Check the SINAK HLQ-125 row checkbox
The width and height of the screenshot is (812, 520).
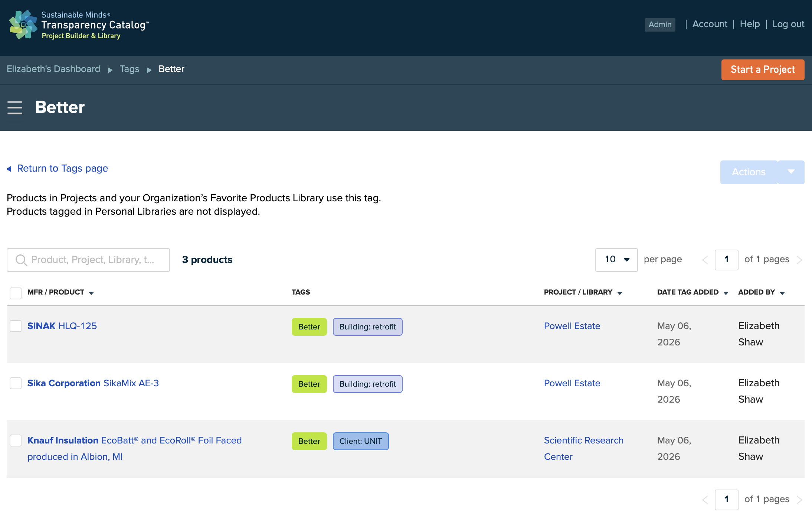16,326
